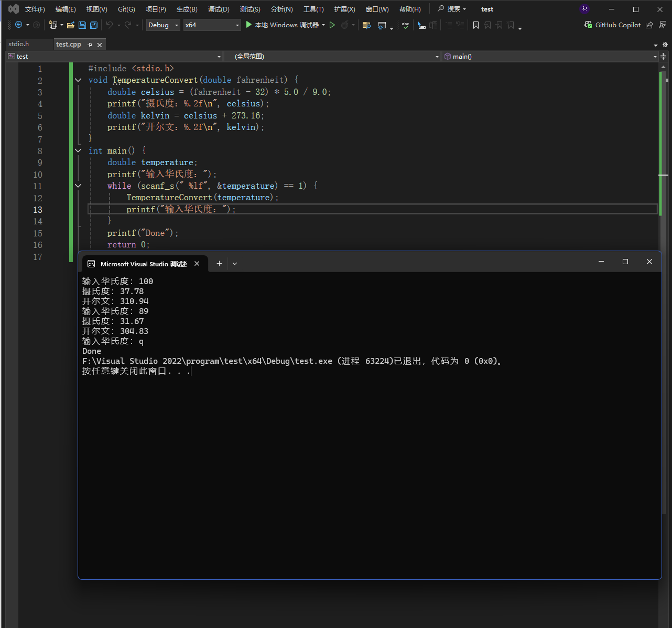Screen dimensions: 672x628
Task: Click the redo arrow icon
Action: (128, 25)
